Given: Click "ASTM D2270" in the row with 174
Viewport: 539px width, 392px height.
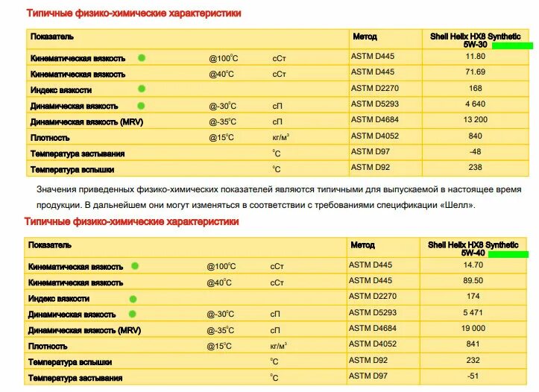Looking at the screenshot, I should 373,296.
